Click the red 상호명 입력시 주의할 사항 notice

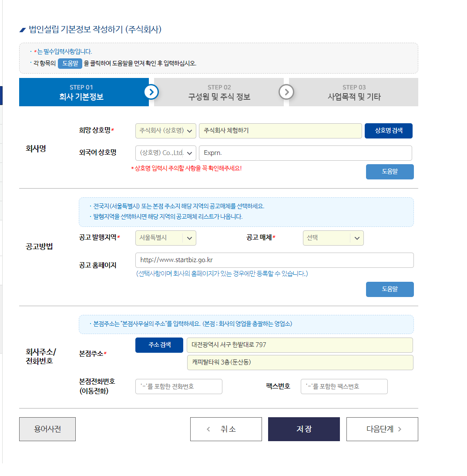186,168
